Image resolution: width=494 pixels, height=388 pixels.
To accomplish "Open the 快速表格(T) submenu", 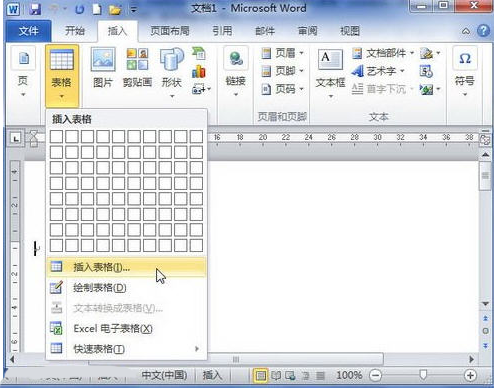I will click(126, 349).
